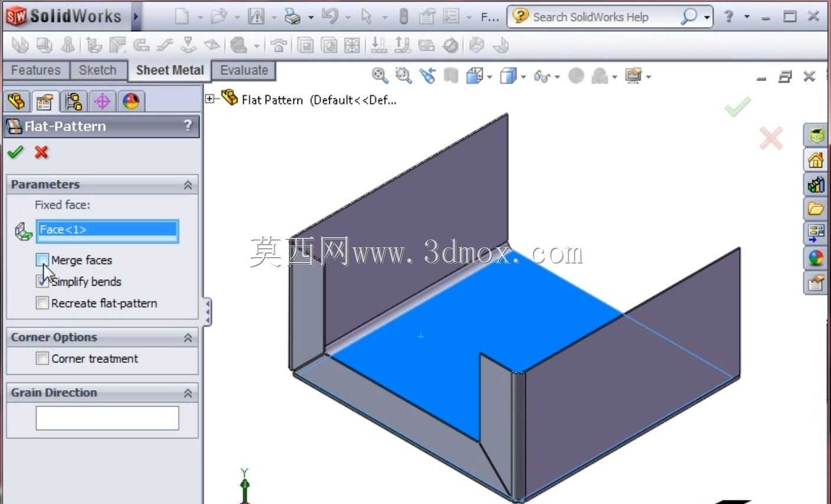The image size is (831, 504).
Task: Toggle the Simplify bends checkbox
Action: click(42, 282)
